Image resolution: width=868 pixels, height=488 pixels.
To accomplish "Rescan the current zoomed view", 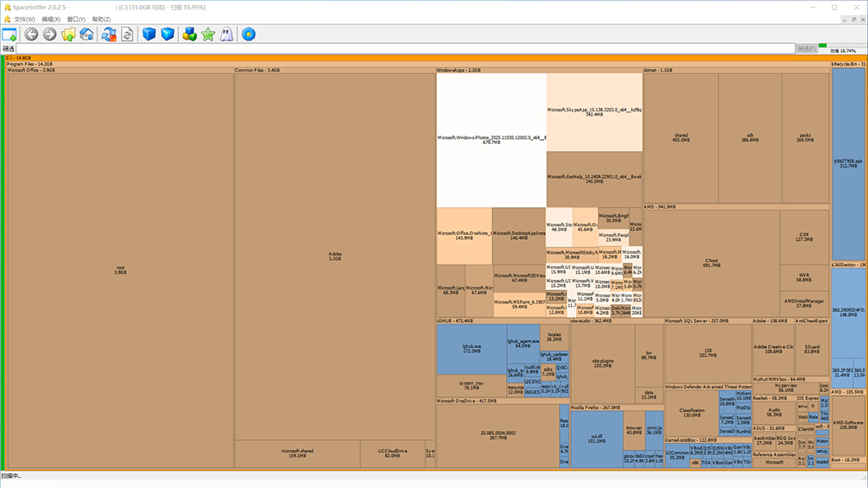I will coord(128,34).
